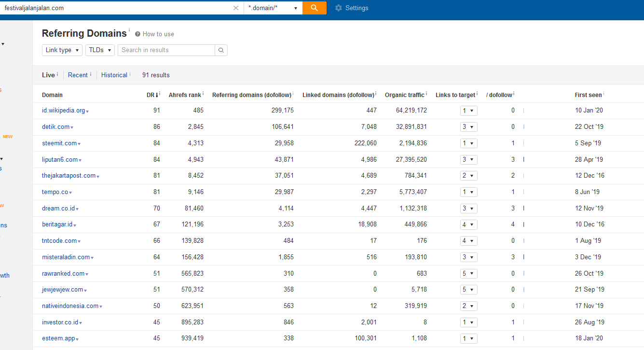Clear the festivaljalanjalan.com query with X
Image resolution: width=644 pixels, height=350 pixels.
pyautogui.click(x=236, y=8)
